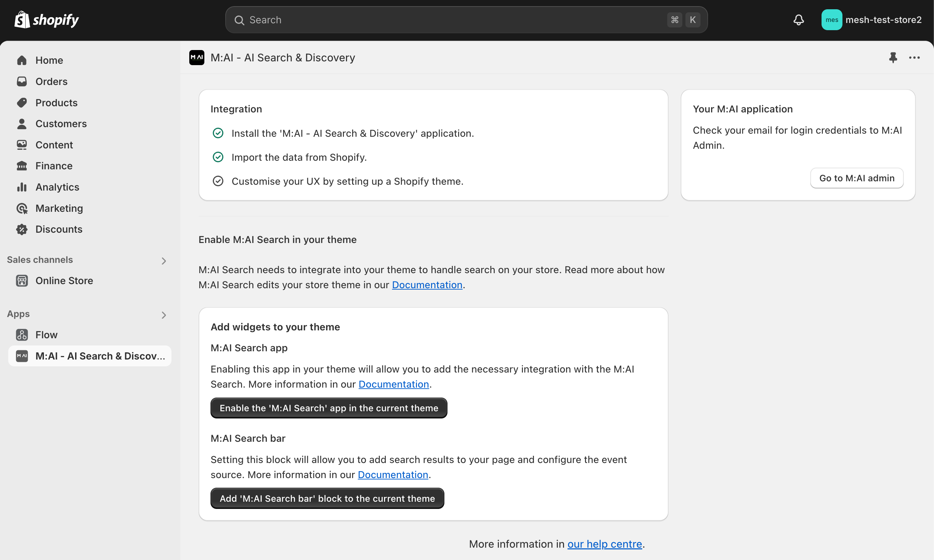Click the green check beside Install step
Image resolution: width=934 pixels, height=560 pixels.
tap(218, 133)
